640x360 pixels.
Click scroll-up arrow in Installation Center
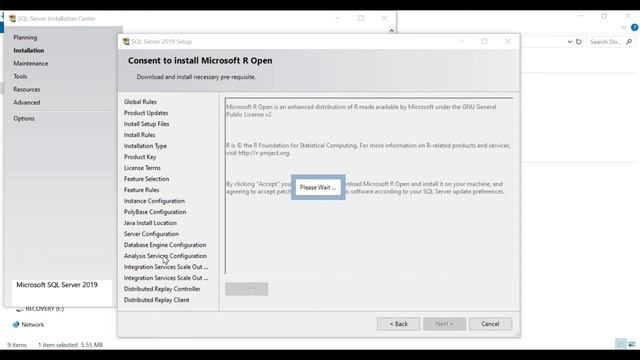391,30
